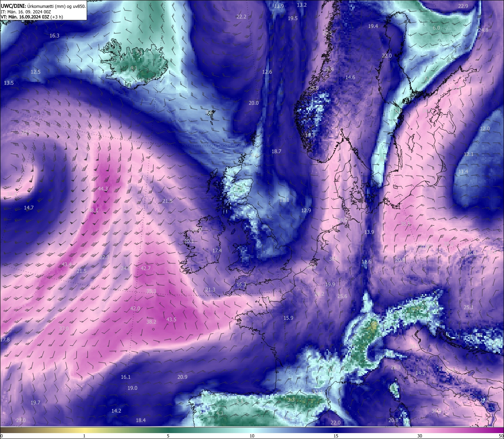Click the 13.2 value label
Viewport: 504px width, 439px height.
302,5
